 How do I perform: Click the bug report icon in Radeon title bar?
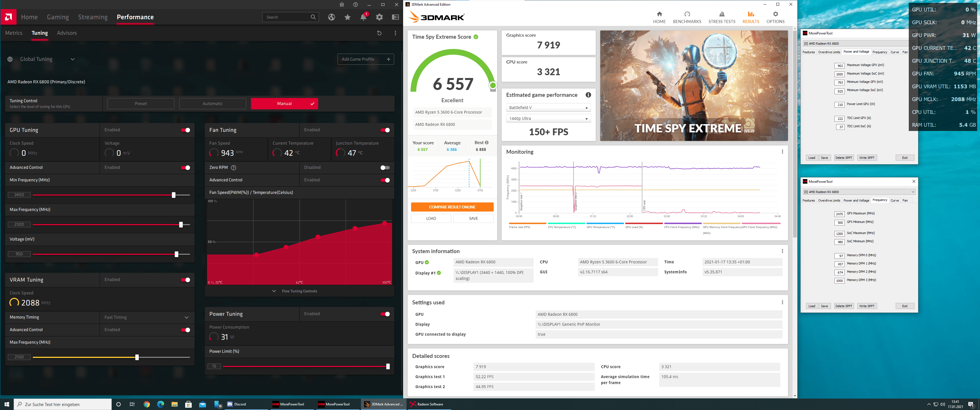(342, 5)
